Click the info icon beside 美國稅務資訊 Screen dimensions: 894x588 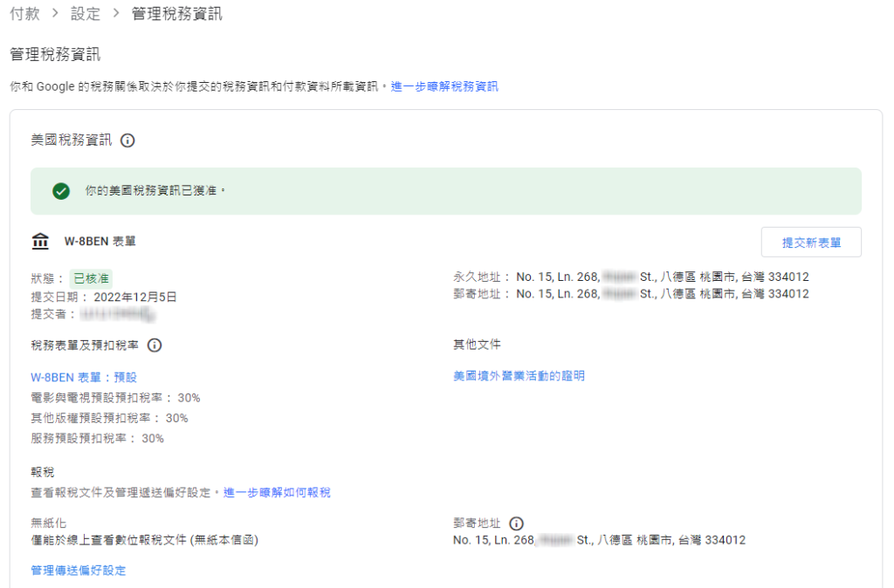[x=127, y=140]
